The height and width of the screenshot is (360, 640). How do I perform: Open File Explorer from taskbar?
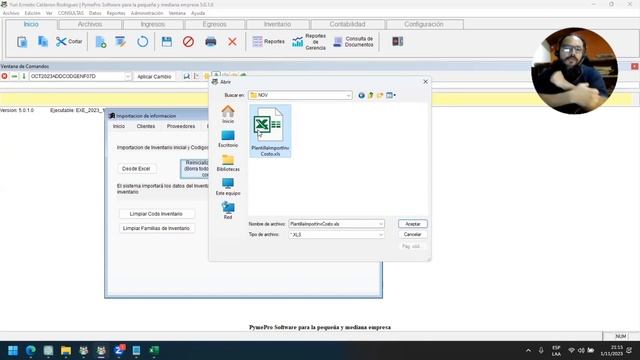click(x=66, y=351)
